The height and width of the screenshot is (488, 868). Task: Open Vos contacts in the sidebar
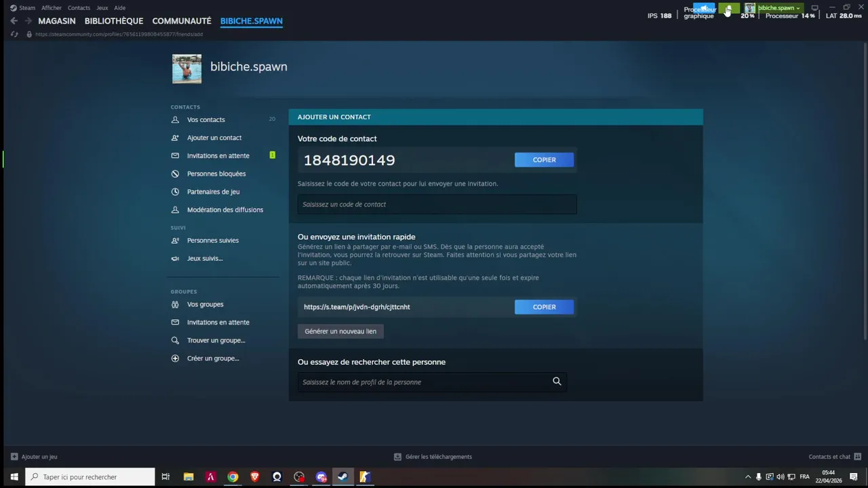point(206,119)
